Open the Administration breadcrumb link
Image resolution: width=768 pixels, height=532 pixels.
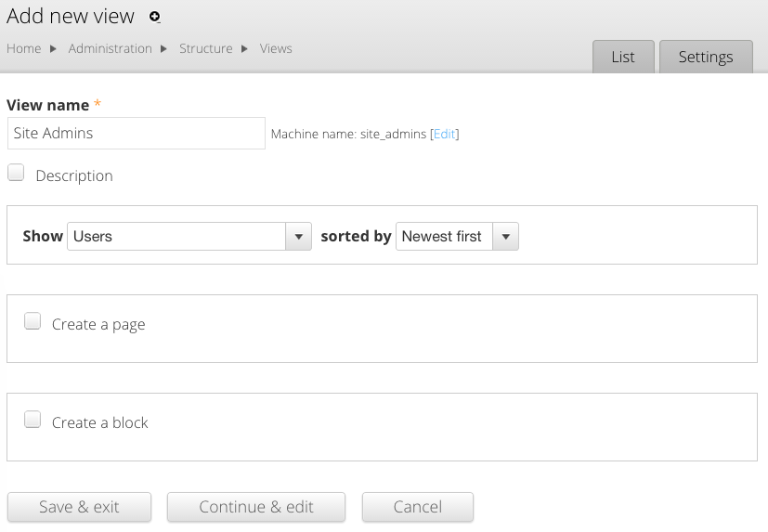[110, 48]
